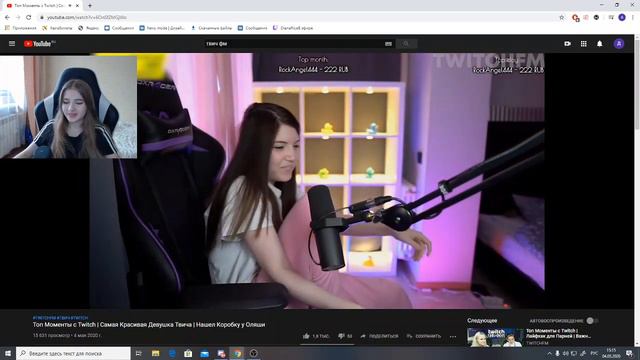The height and width of the screenshot is (360, 640).
Task: View site info via padlock icon
Action: (x=42, y=17)
